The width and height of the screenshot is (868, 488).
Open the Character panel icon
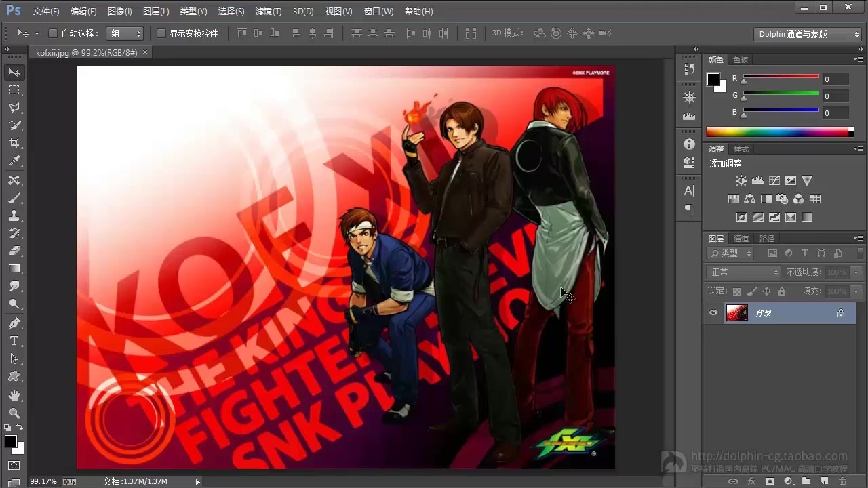click(x=689, y=190)
